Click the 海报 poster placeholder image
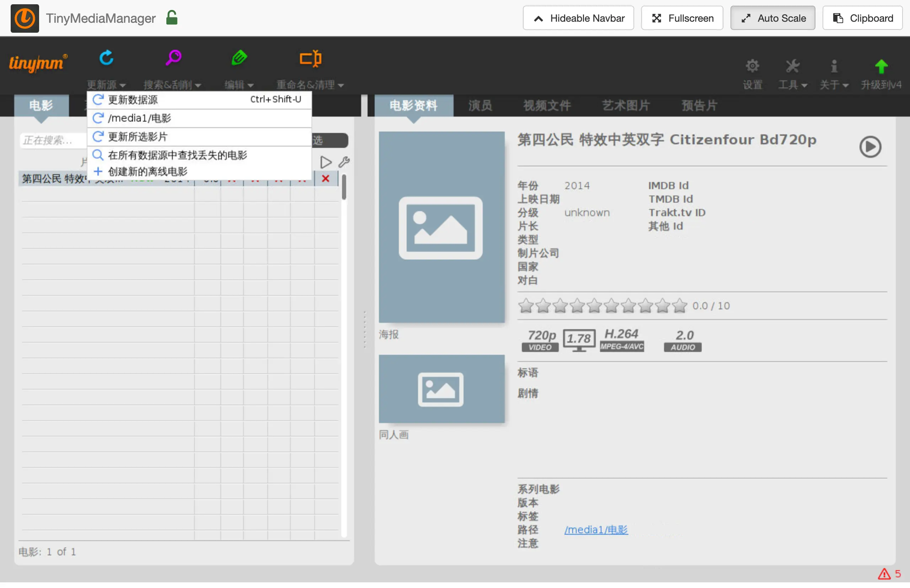Screen dimensions: 910x588 click(x=441, y=227)
